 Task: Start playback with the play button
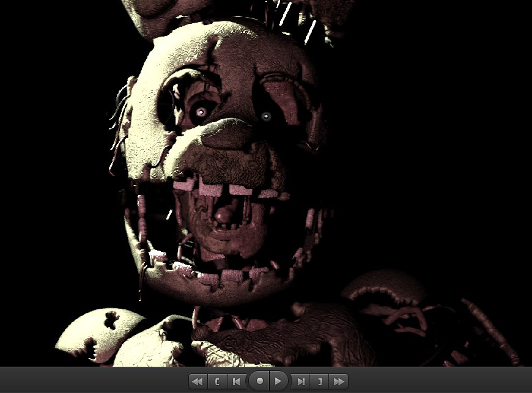(279, 381)
